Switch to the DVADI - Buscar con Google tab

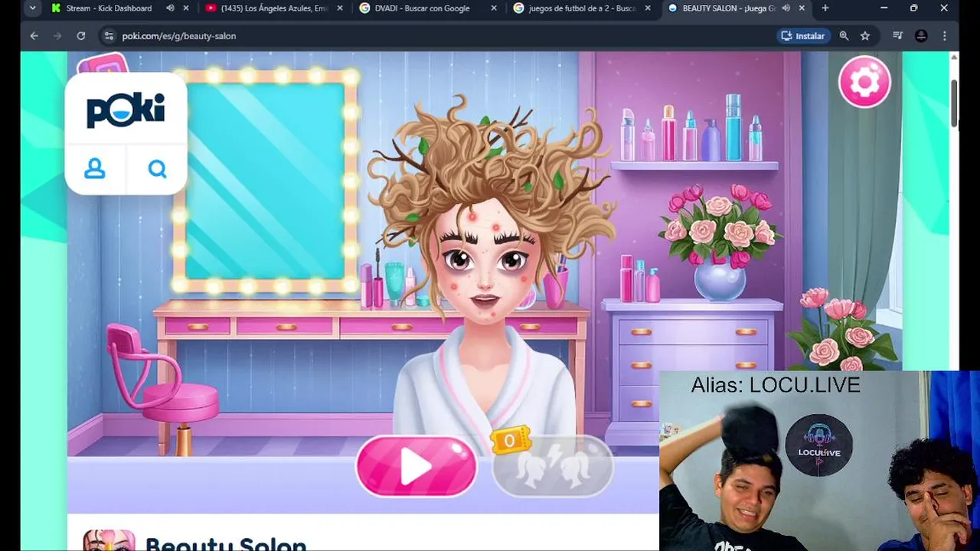point(429,8)
